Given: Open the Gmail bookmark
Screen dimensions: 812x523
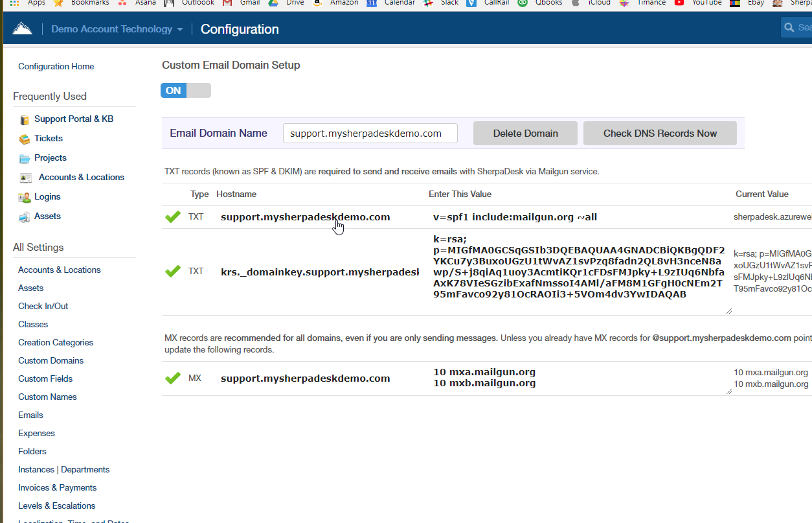Looking at the screenshot, I should tap(243, 3).
